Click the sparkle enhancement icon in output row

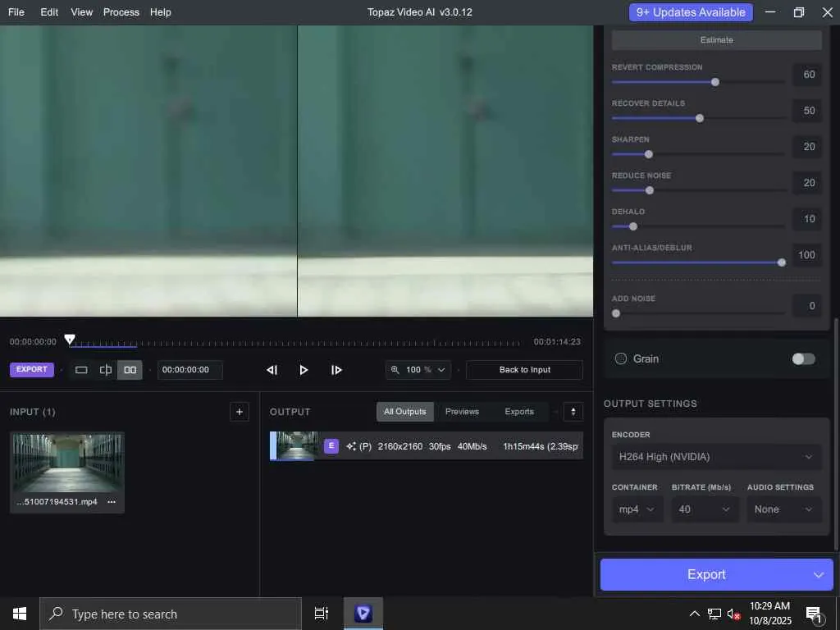351,446
